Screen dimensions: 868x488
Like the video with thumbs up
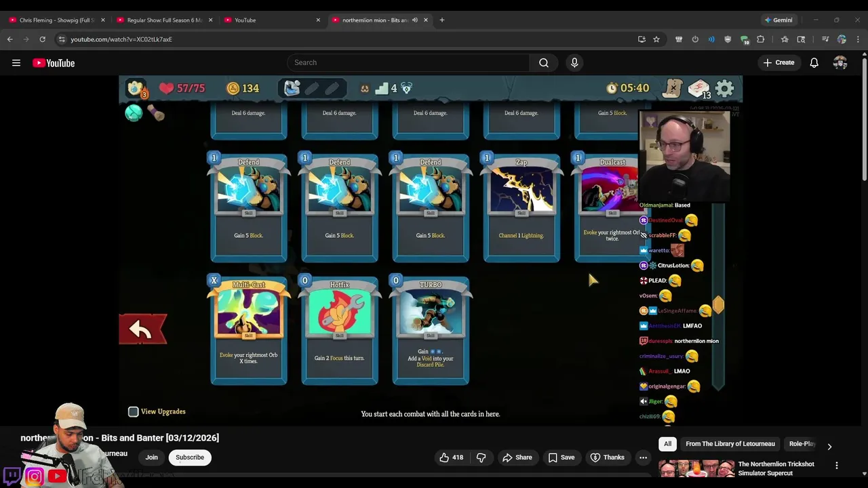(x=452, y=457)
